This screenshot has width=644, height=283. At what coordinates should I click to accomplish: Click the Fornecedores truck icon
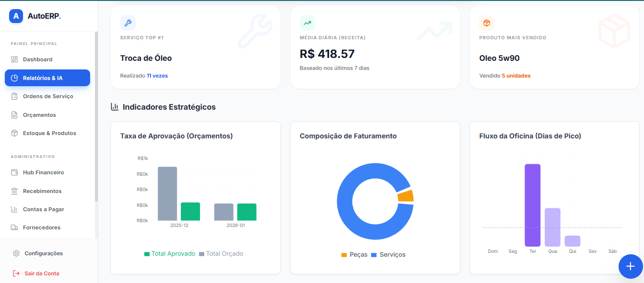click(x=14, y=227)
